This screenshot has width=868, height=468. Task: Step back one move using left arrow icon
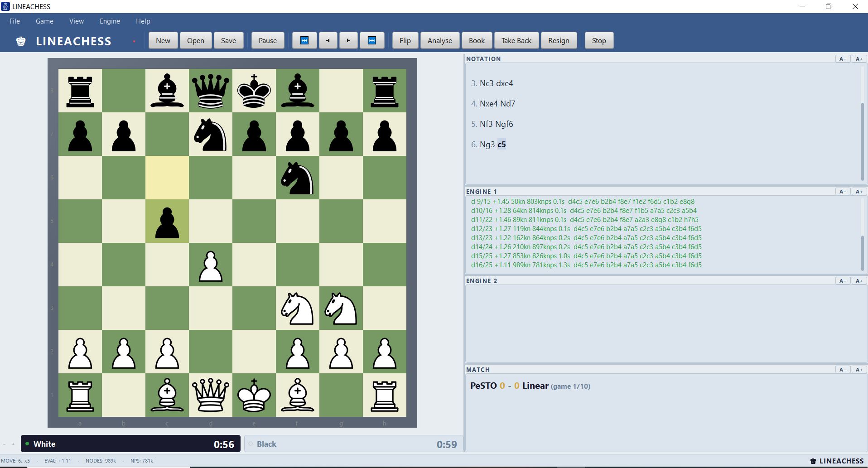tap(328, 40)
